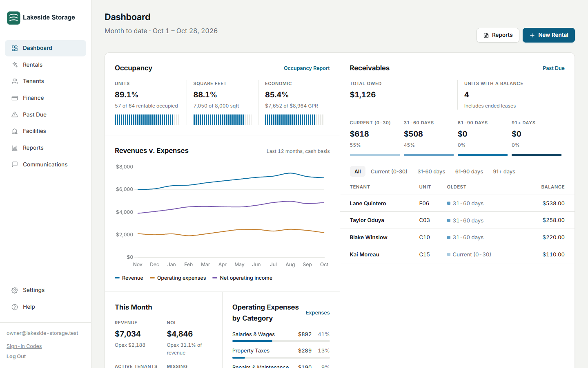Click the Finance sidebar icon
Screen dimensions: 588x368
pos(15,98)
